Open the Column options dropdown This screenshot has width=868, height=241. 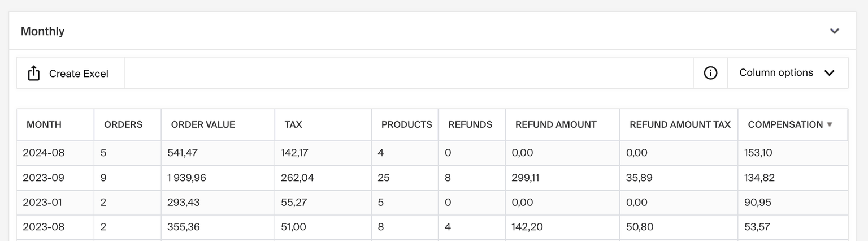(787, 73)
